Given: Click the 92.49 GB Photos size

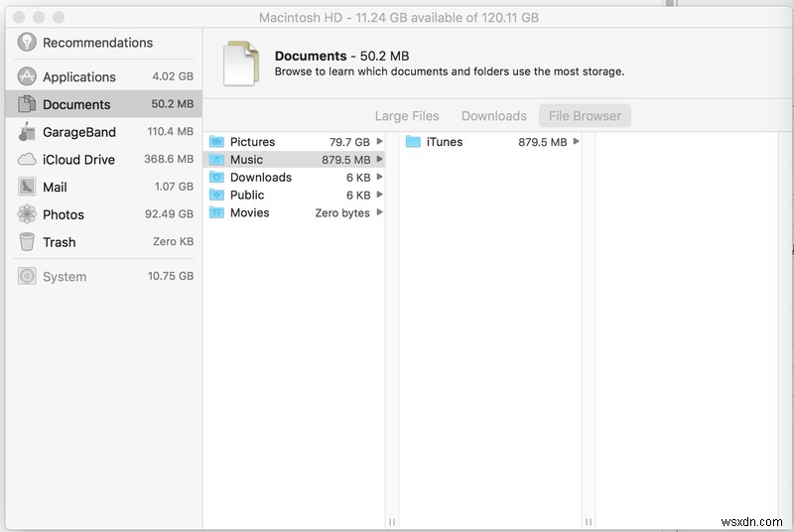Looking at the screenshot, I should click(169, 213).
